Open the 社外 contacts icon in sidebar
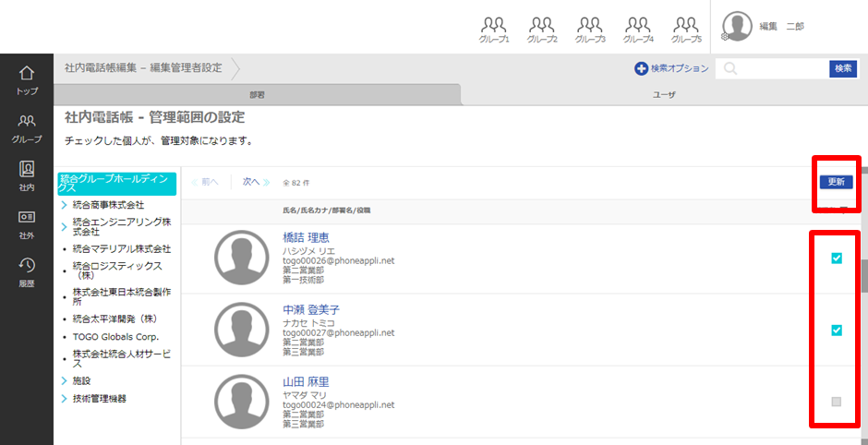The width and height of the screenshot is (868, 445). pyautogui.click(x=27, y=224)
